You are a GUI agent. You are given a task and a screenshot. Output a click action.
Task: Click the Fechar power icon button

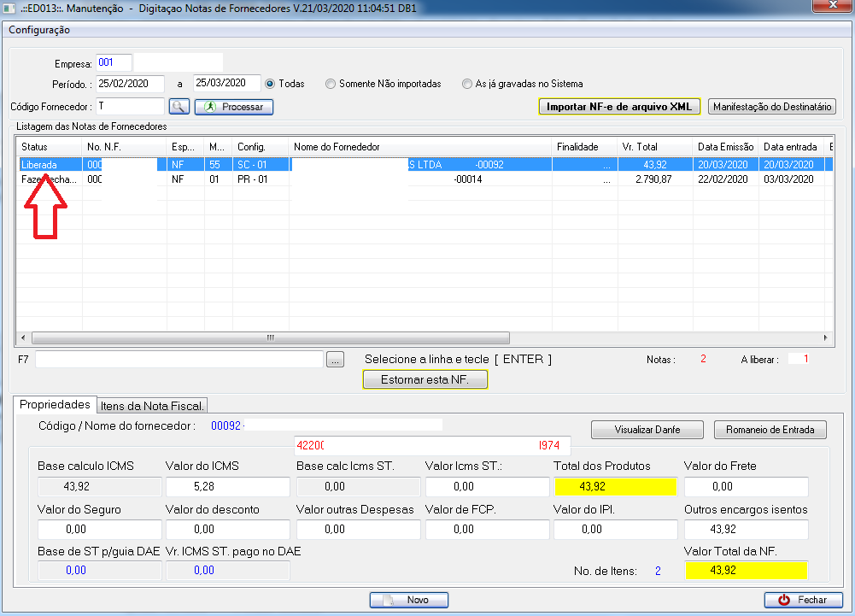click(803, 600)
